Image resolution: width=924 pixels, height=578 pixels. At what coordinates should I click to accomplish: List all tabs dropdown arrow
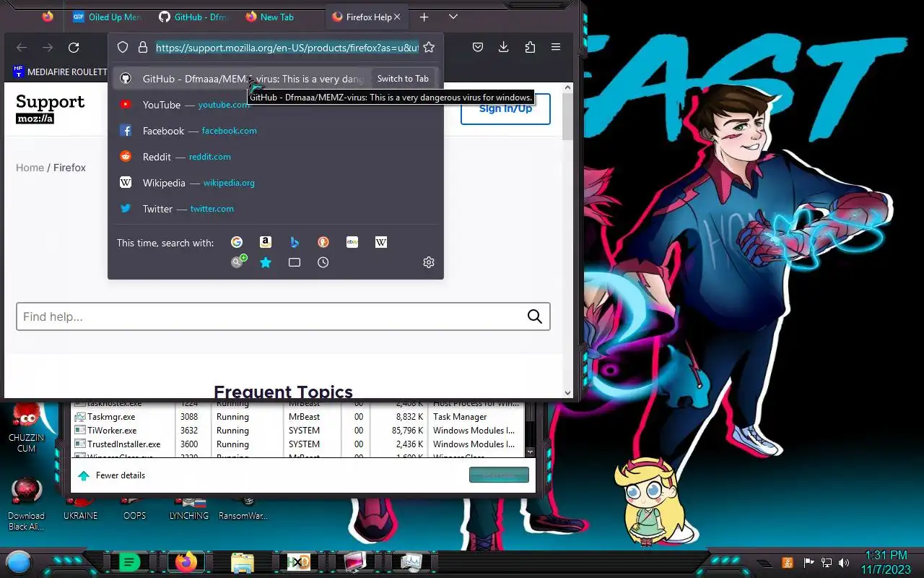tap(453, 17)
